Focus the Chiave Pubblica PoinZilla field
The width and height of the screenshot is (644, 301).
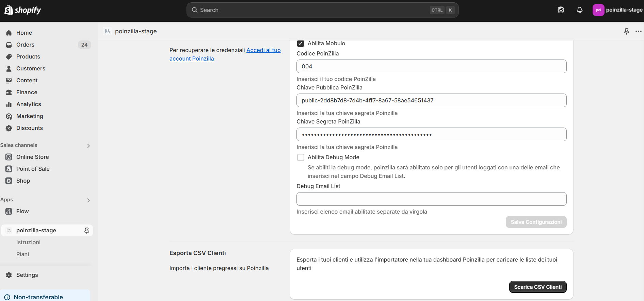431,100
